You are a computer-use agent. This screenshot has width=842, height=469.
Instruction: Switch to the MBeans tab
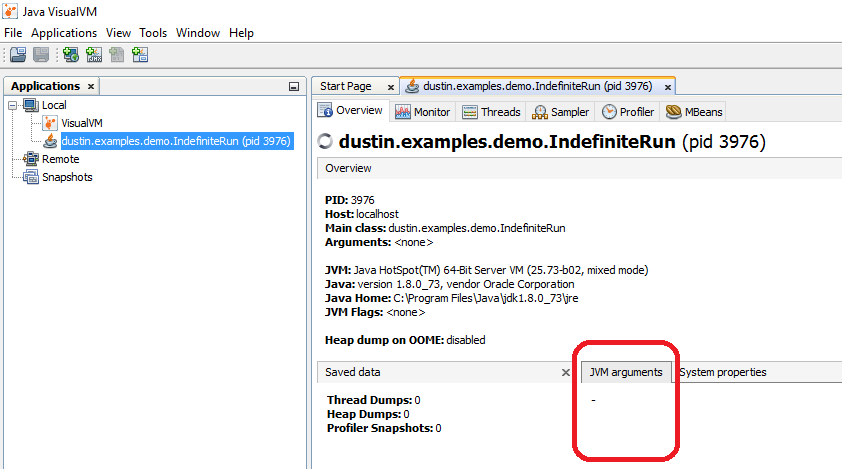(x=694, y=112)
